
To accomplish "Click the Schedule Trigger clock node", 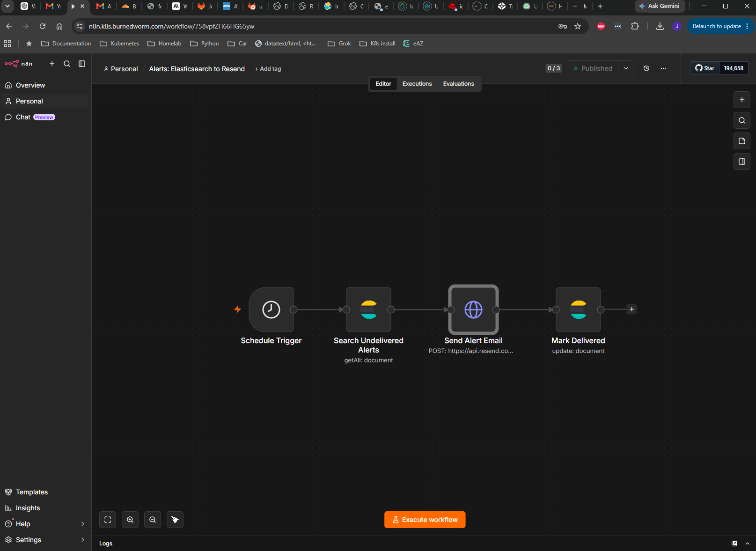I will (271, 309).
